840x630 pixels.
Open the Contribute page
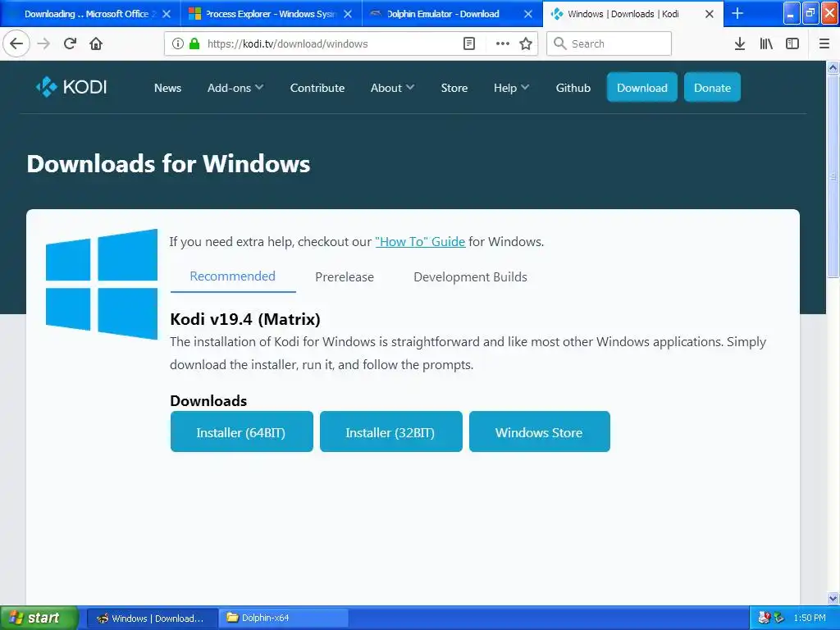click(x=317, y=88)
